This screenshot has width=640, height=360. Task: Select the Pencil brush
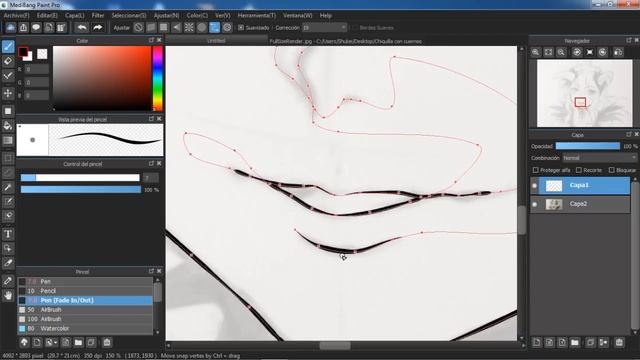click(85, 291)
